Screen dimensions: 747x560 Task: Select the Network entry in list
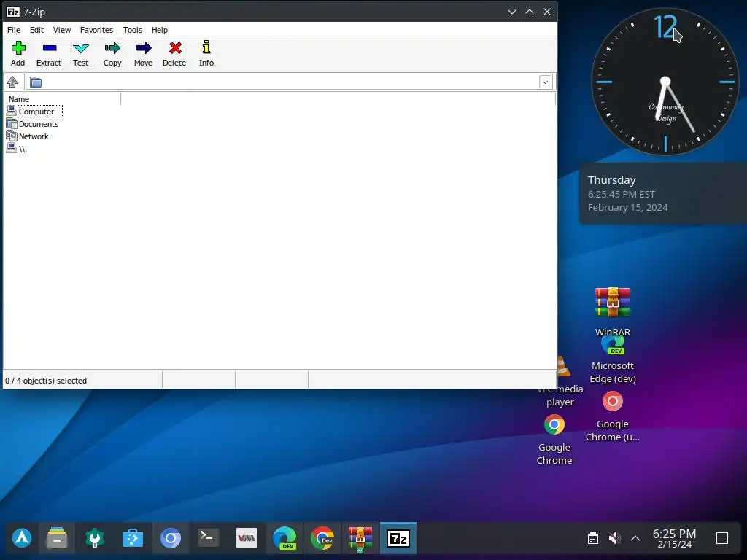(34, 136)
